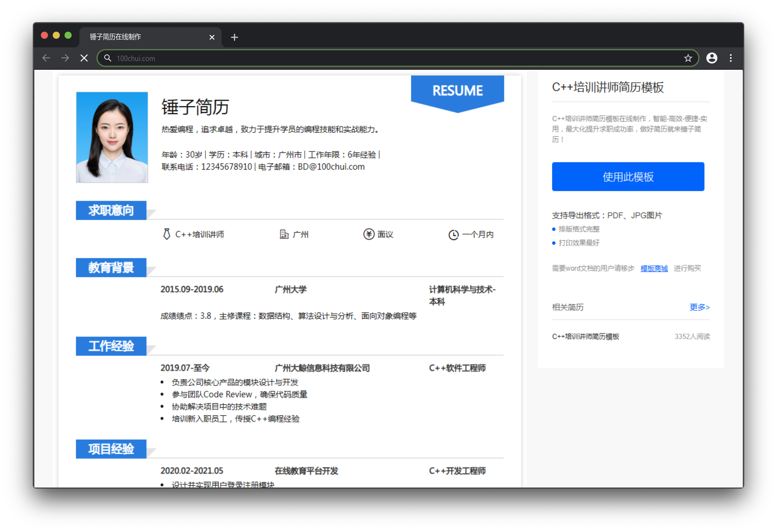The image size is (777, 532).
Task: Click the role C++开发工程师
Action: [457, 470]
